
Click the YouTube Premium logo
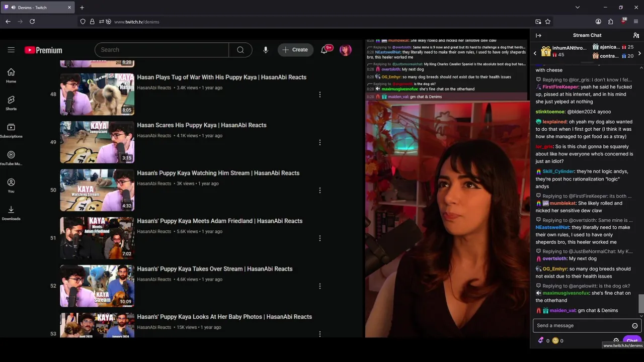coord(43,50)
